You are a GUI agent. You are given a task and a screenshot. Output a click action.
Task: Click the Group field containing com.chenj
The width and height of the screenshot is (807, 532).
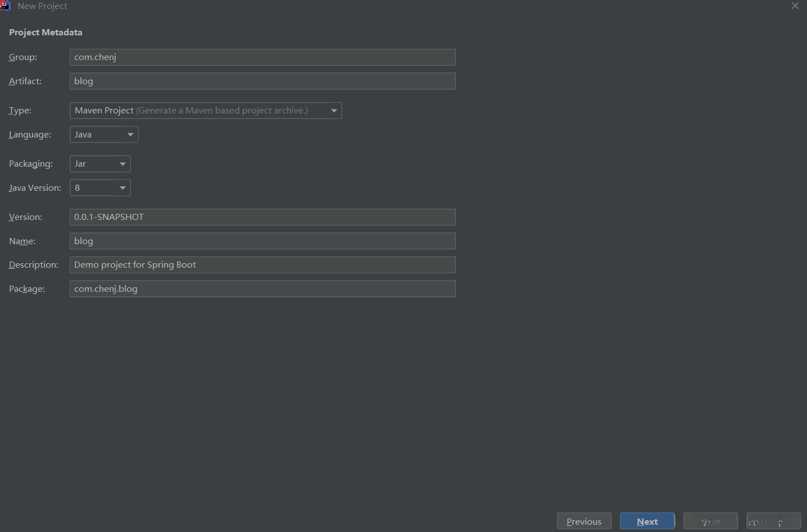tap(262, 57)
